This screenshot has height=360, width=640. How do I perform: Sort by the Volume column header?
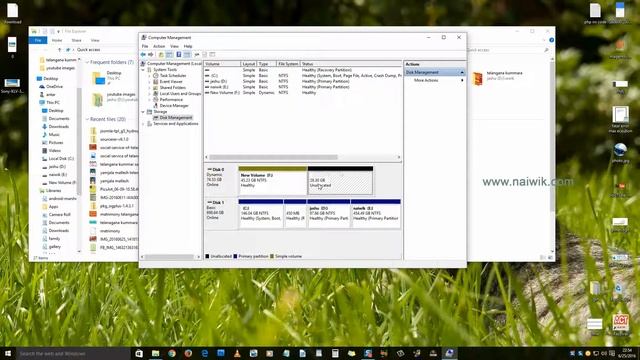click(x=222, y=64)
